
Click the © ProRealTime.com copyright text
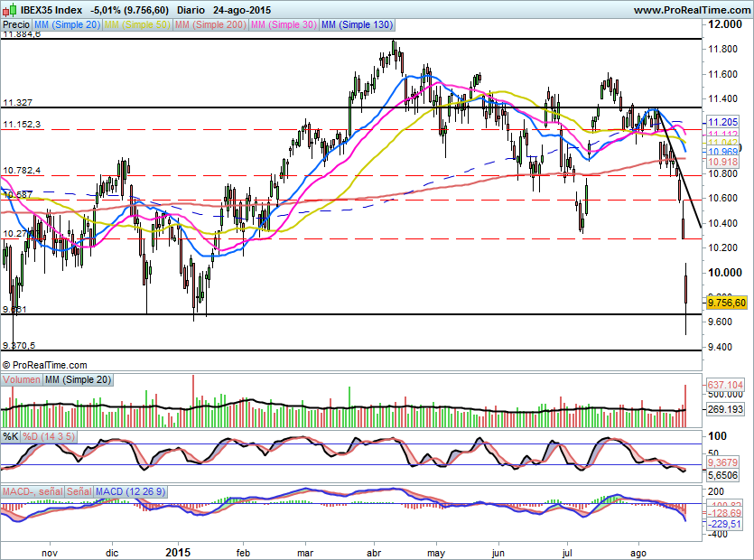[x=45, y=365]
